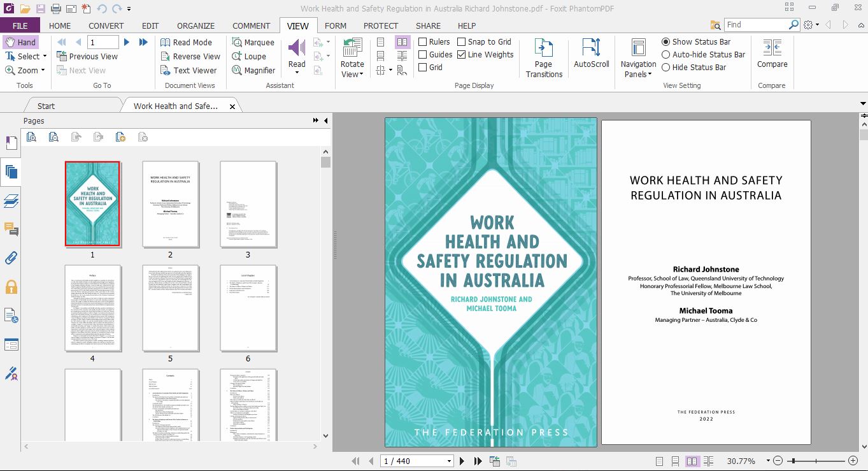The height and width of the screenshot is (471, 868).
Task: Select page 4 Preface thumbnail
Action: pyautogui.click(x=92, y=308)
